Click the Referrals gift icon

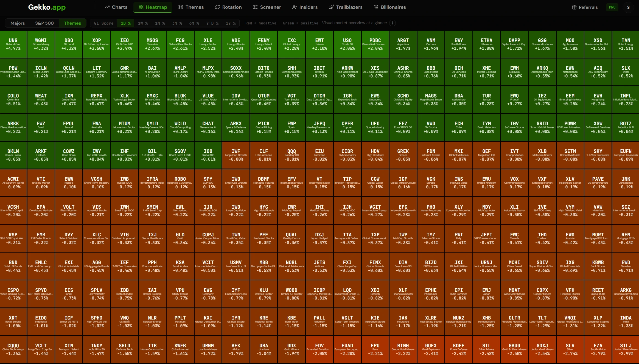pos(574,7)
